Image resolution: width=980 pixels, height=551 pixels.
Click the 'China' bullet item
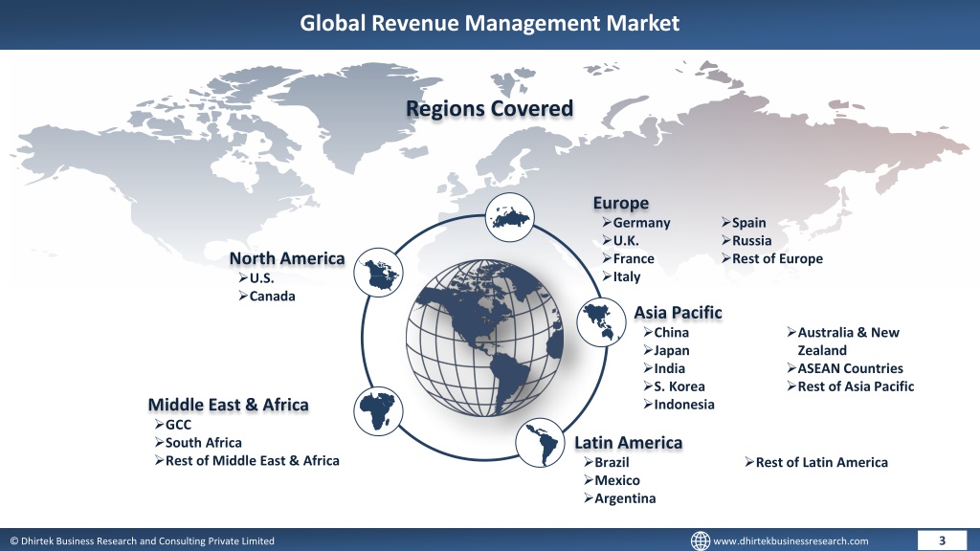pos(666,333)
